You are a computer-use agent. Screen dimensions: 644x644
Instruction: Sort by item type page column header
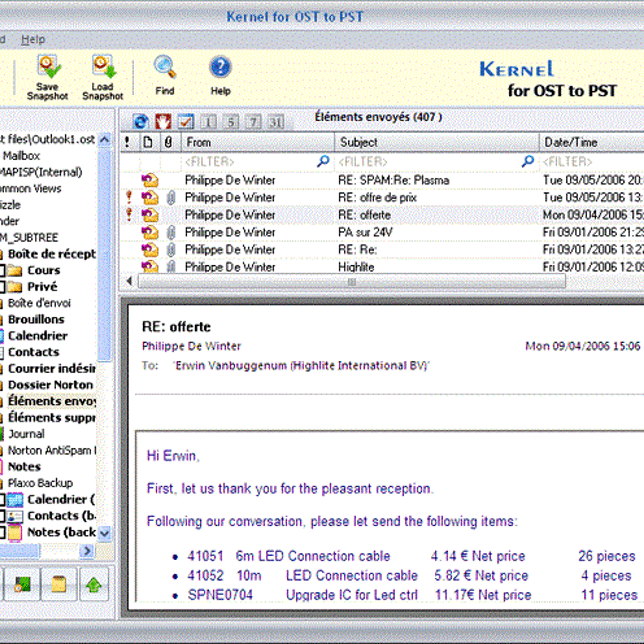[x=148, y=142]
